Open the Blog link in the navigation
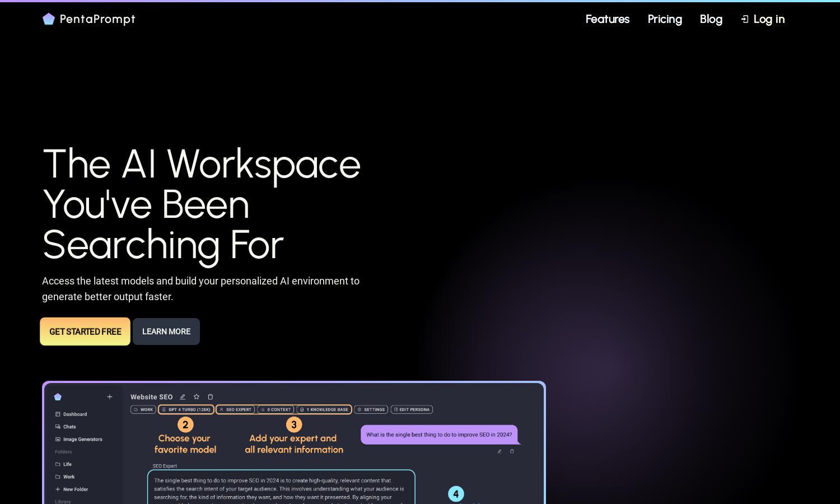 point(711,19)
